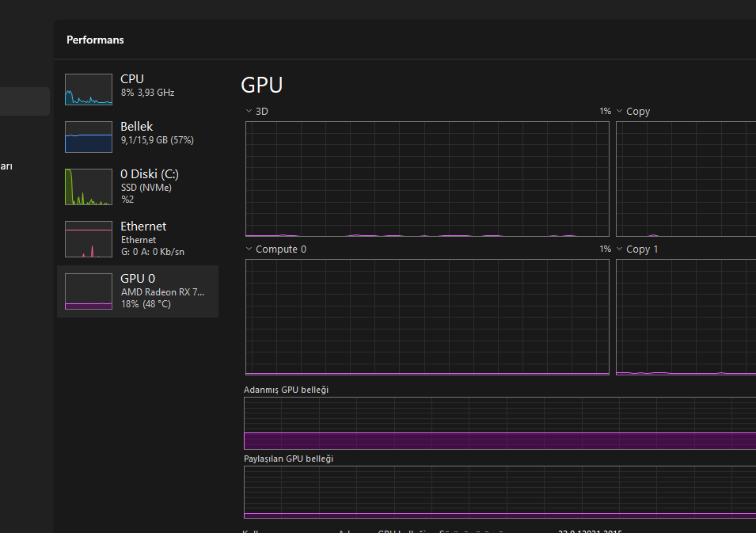Click the 1% value above Compute 0
The height and width of the screenshot is (533, 756).
tap(605, 249)
